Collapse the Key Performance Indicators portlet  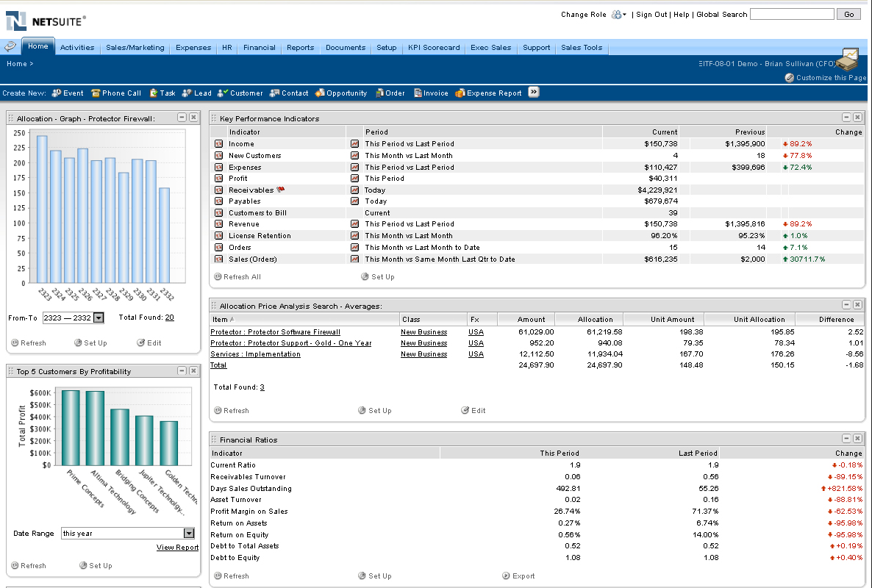pos(847,117)
